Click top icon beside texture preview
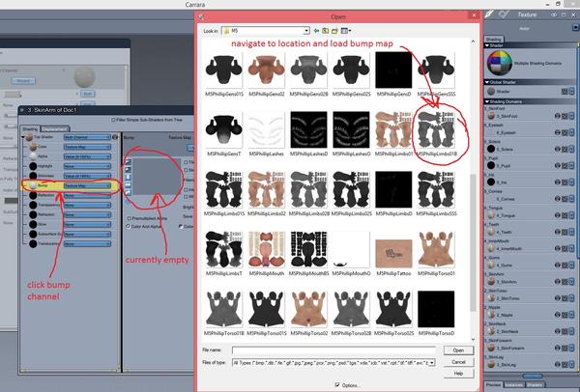The width and height of the screenshot is (580, 392). pos(128,162)
